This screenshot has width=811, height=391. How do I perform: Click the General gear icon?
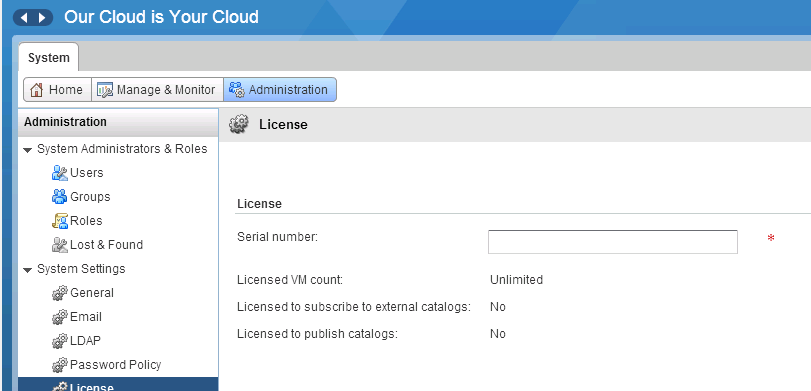click(60, 293)
